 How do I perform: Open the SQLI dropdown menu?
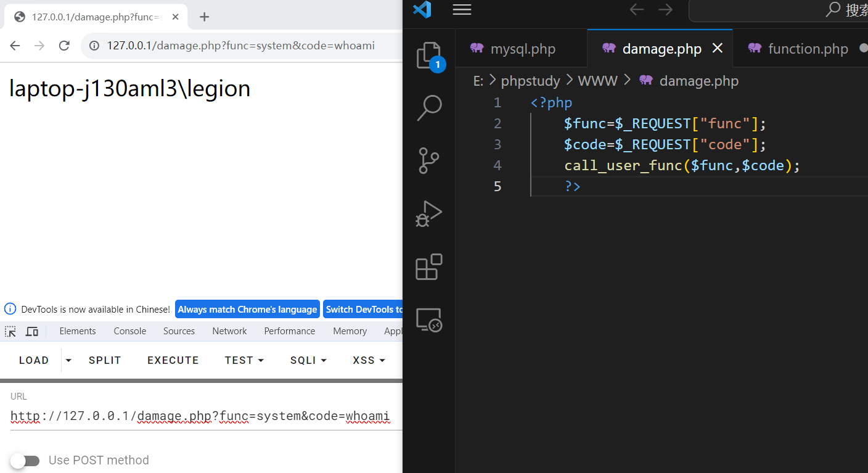pos(308,360)
